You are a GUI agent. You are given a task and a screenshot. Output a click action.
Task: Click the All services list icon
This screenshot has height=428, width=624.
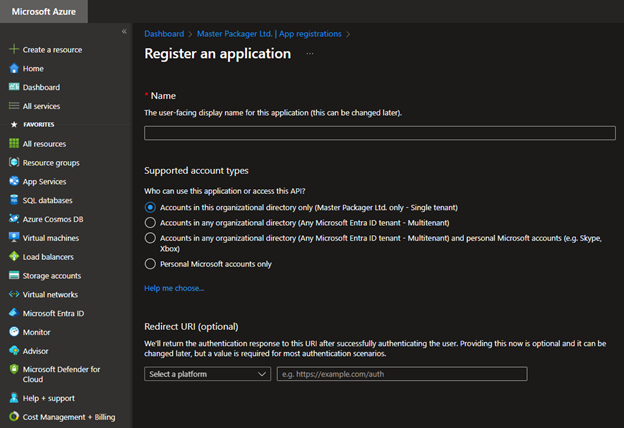click(x=14, y=106)
